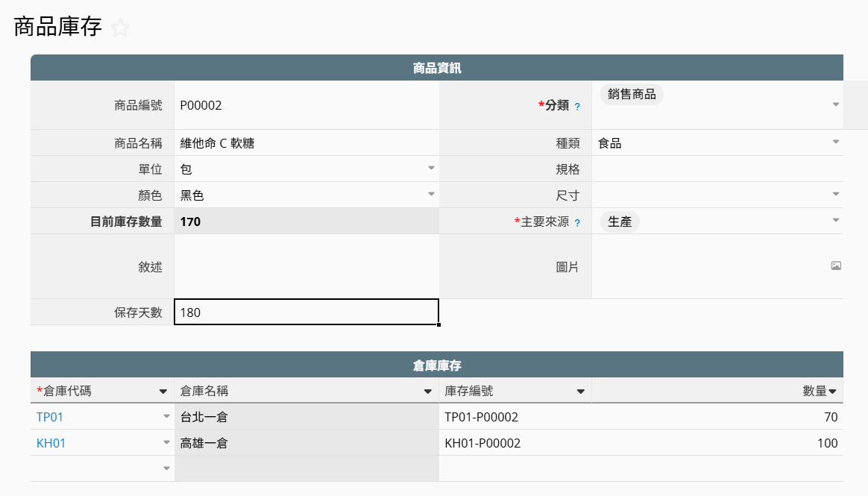868x496 pixels.
Task: Open dropdown in the empty 倉庫代碼 row
Action: [166, 468]
